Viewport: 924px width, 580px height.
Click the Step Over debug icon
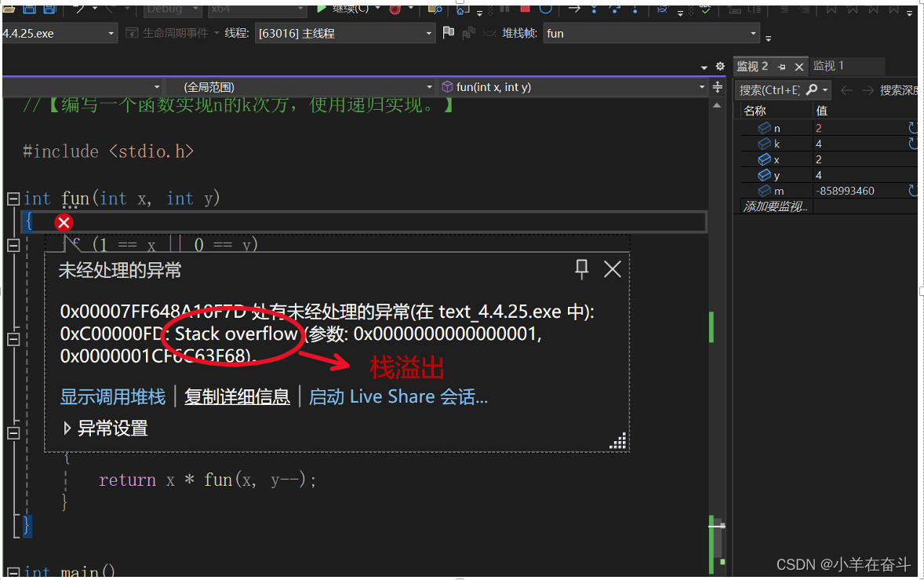click(x=615, y=9)
